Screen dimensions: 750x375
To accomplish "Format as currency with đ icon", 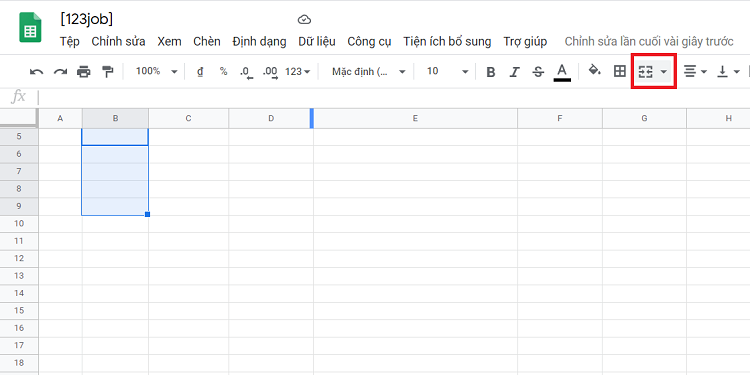I will tap(200, 72).
